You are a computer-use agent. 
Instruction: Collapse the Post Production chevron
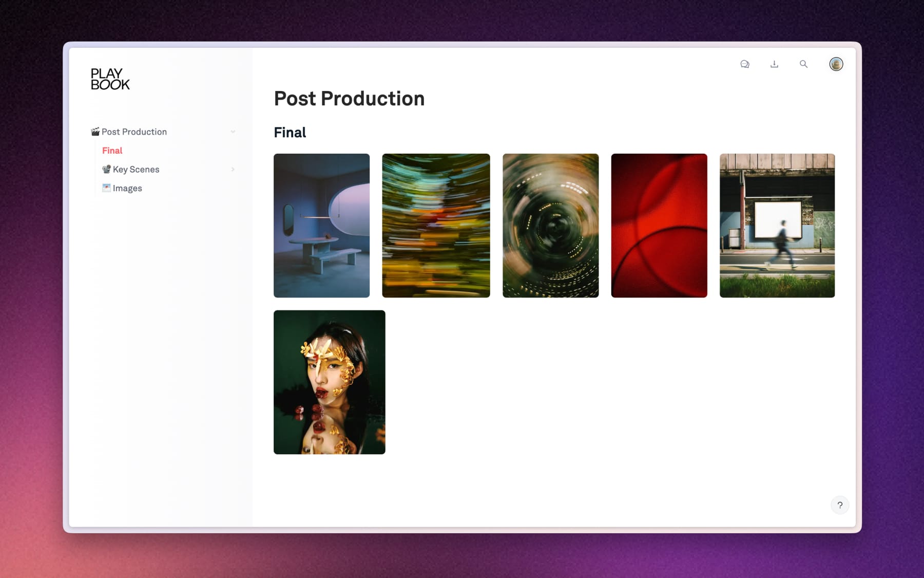[233, 132]
